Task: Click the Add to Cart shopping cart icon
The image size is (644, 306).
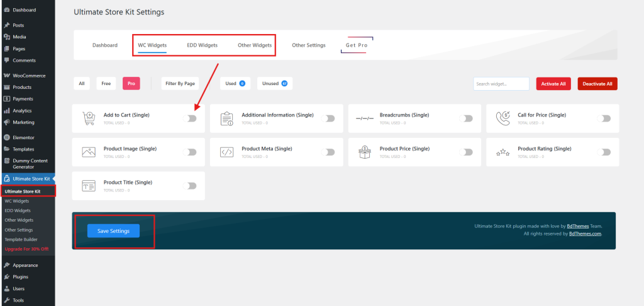Action: (x=89, y=118)
